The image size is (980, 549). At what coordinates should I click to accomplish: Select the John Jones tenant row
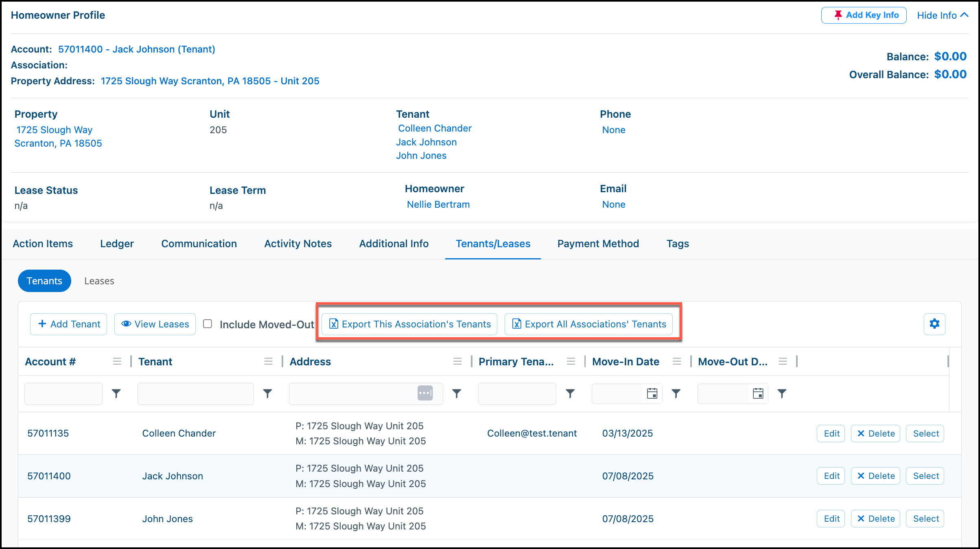(925, 518)
